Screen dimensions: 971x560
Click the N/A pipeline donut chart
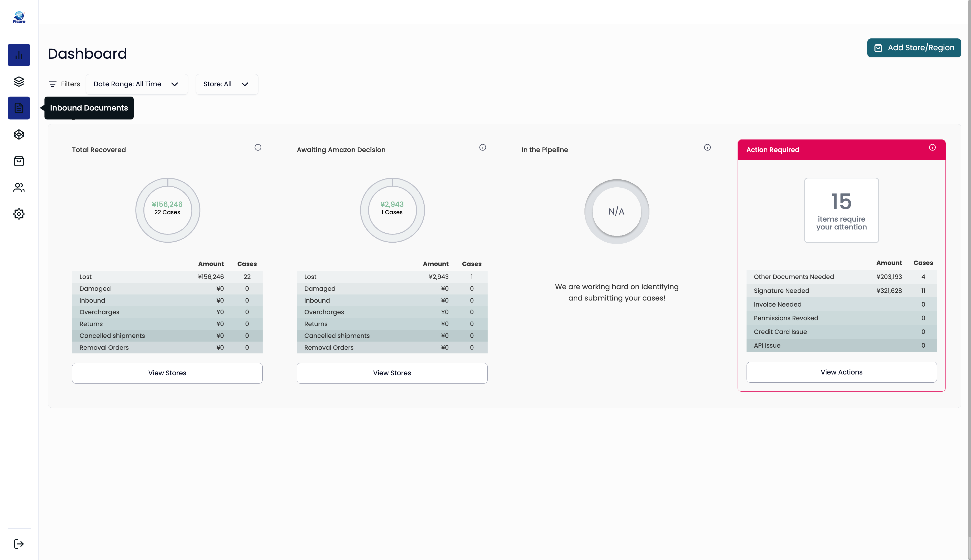617,212
